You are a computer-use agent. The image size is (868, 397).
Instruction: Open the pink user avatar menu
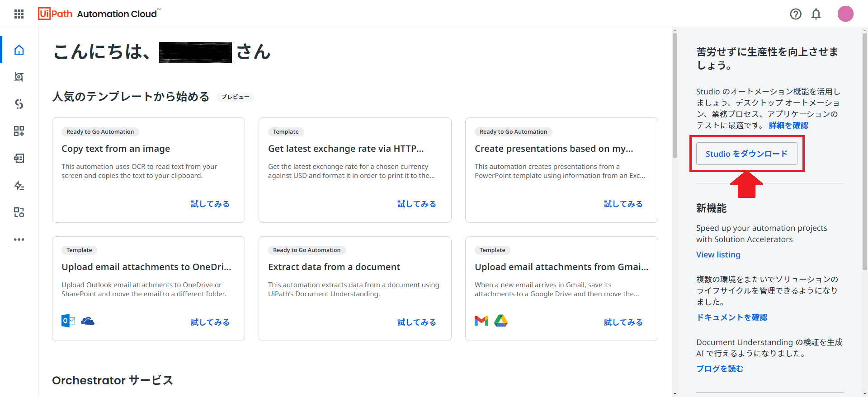(845, 14)
